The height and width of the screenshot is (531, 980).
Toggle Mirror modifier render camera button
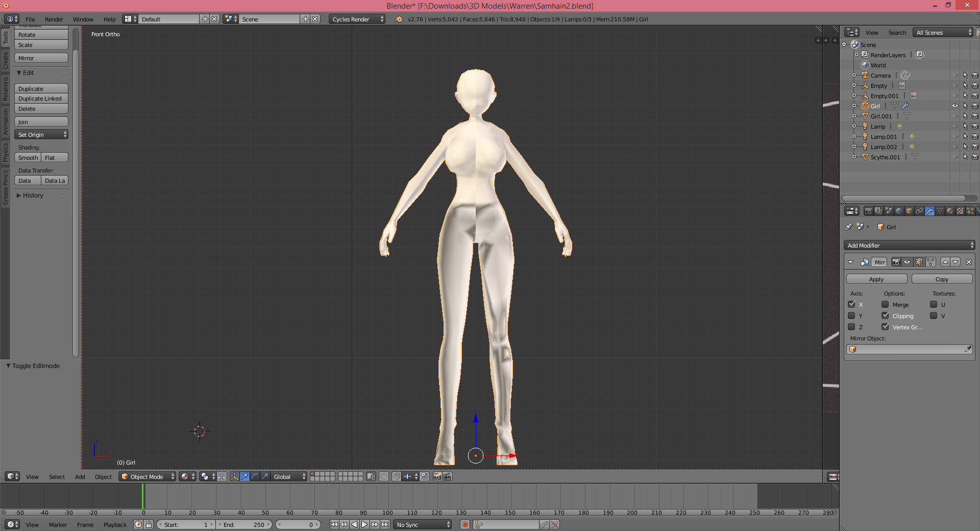pos(896,262)
